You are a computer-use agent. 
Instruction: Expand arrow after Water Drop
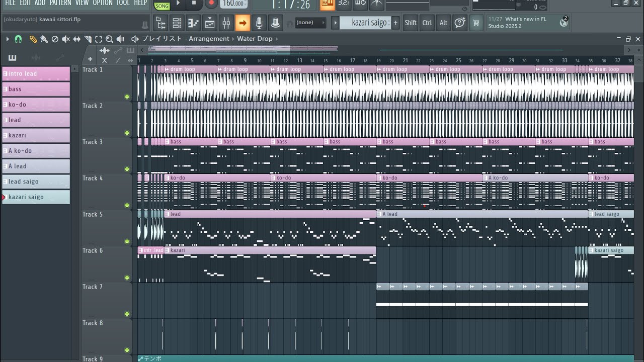pos(276,39)
